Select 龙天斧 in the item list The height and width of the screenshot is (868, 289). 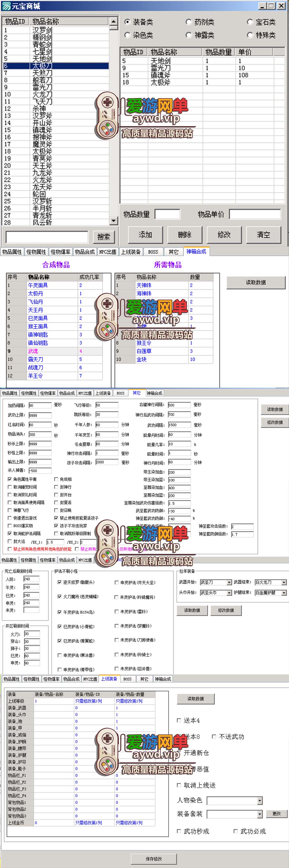[42, 187]
